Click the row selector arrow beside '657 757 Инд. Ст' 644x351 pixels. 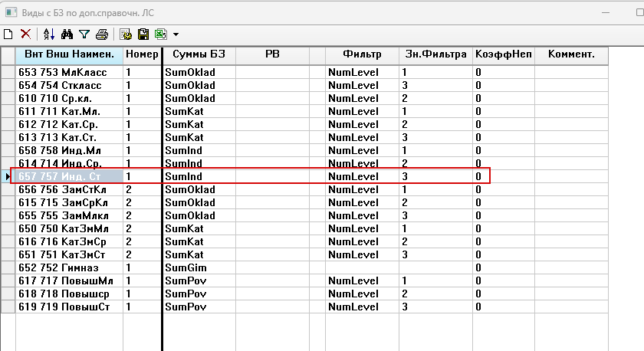8,176
